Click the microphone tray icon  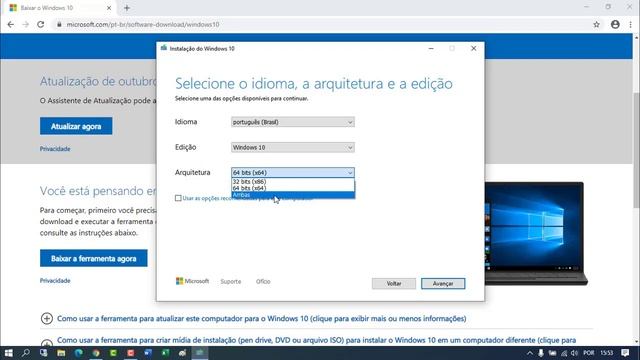pos(541,353)
